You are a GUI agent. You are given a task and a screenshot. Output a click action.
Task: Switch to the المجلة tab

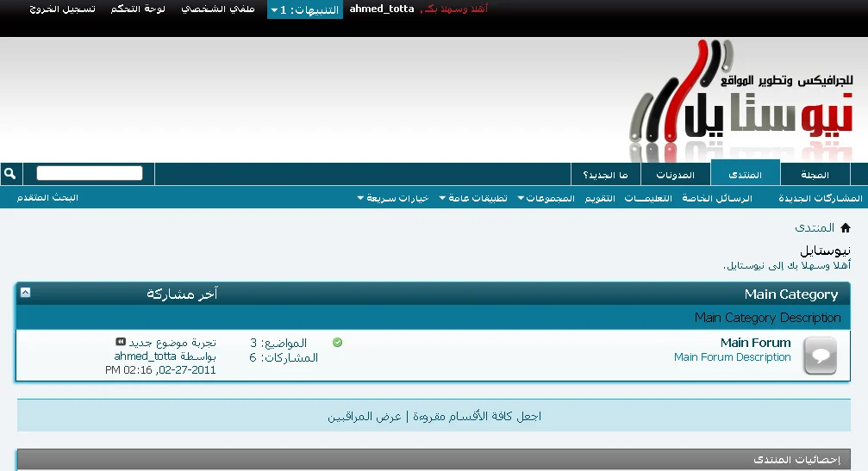coord(815,175)
